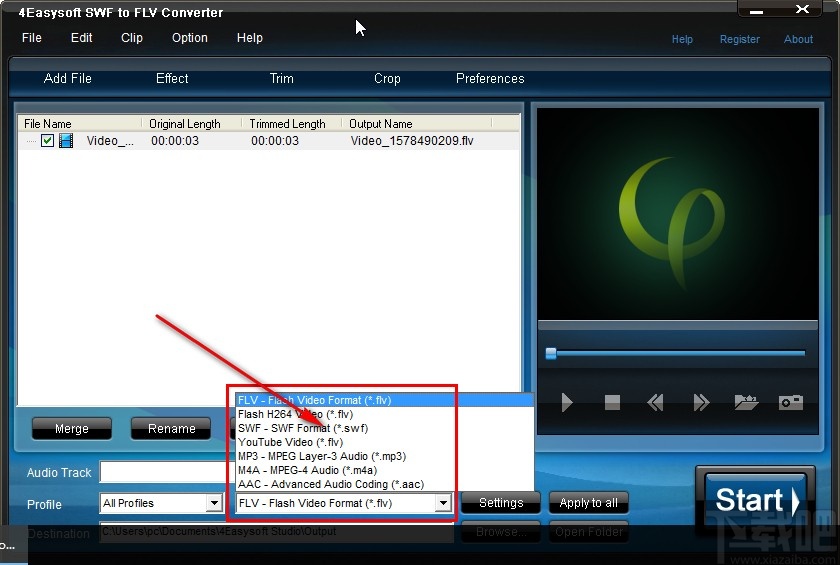Open profile Settings button
The width and height of the screenshot is (840, 565).
click(x=501, y=503)
